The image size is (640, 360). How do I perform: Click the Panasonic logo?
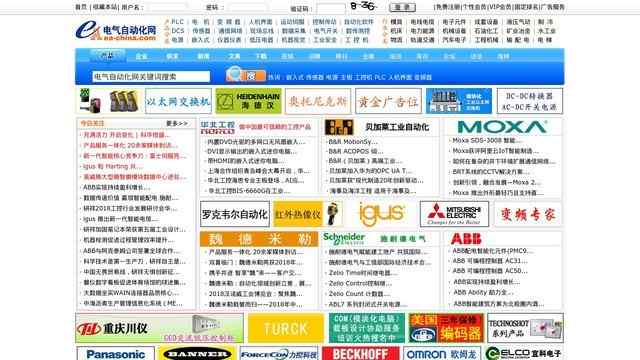pyautogui.click(x=116, y=354)
